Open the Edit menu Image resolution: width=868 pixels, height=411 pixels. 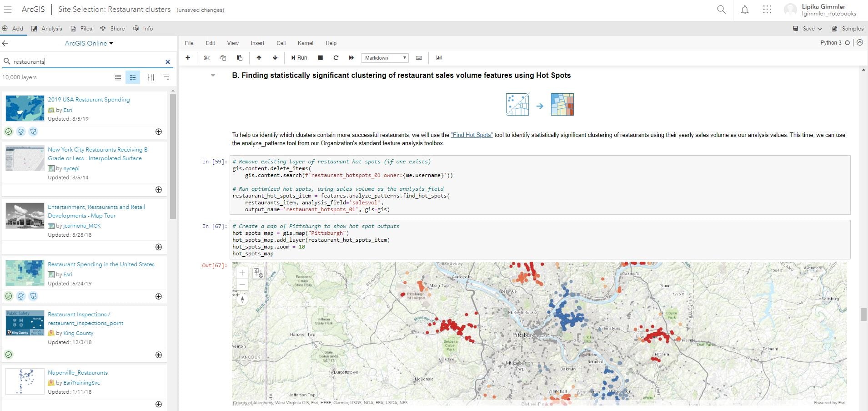coord(210,43)
